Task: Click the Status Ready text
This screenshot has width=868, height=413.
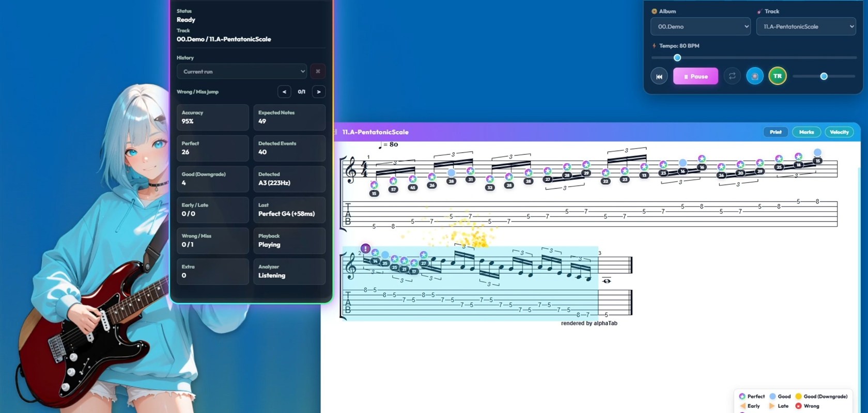Action: (186, 20)
